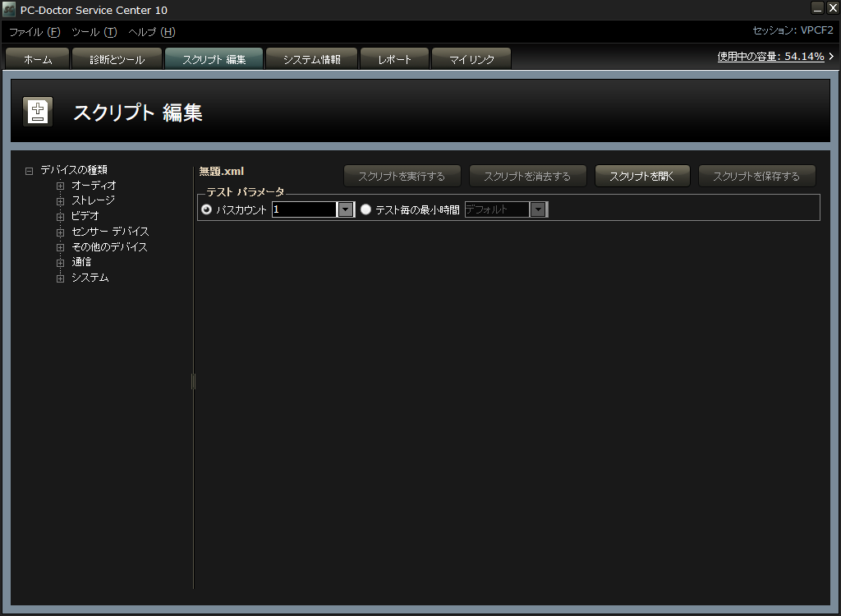Open the ファイル (F) menu
Screen dimensions: 841x616
coord(34,32)
